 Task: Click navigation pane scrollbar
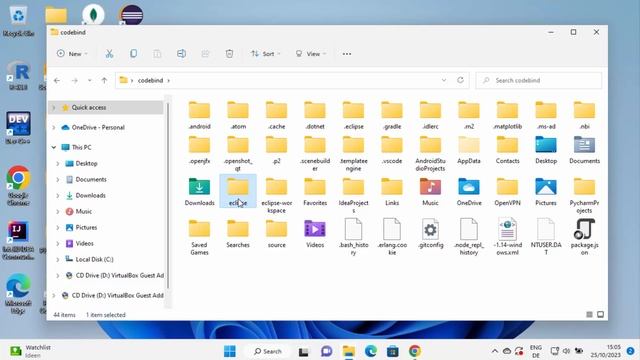(x=168, y=196)
